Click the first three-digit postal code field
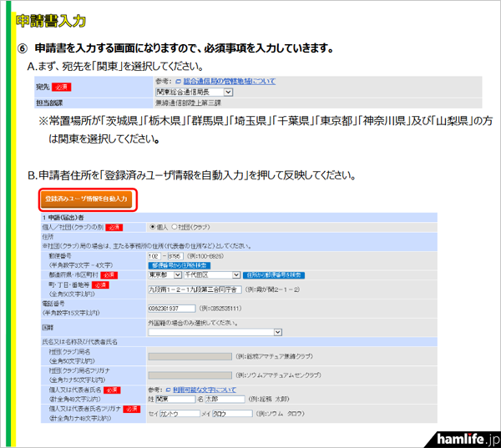The image size is (501, 448). pyautogui.click(x=157, y=256)
